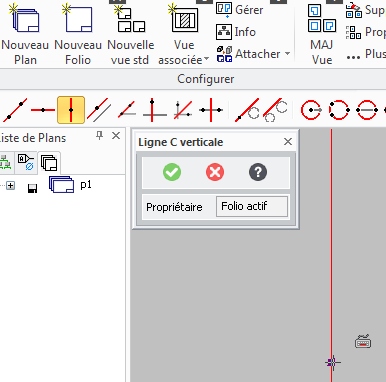Cancel with the red X button
This screenshot has height=382, width=386.
[215, 172]
